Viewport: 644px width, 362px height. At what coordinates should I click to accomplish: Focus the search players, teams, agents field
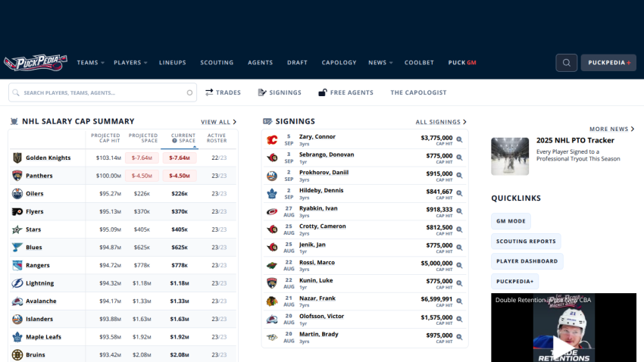point(103,92)
